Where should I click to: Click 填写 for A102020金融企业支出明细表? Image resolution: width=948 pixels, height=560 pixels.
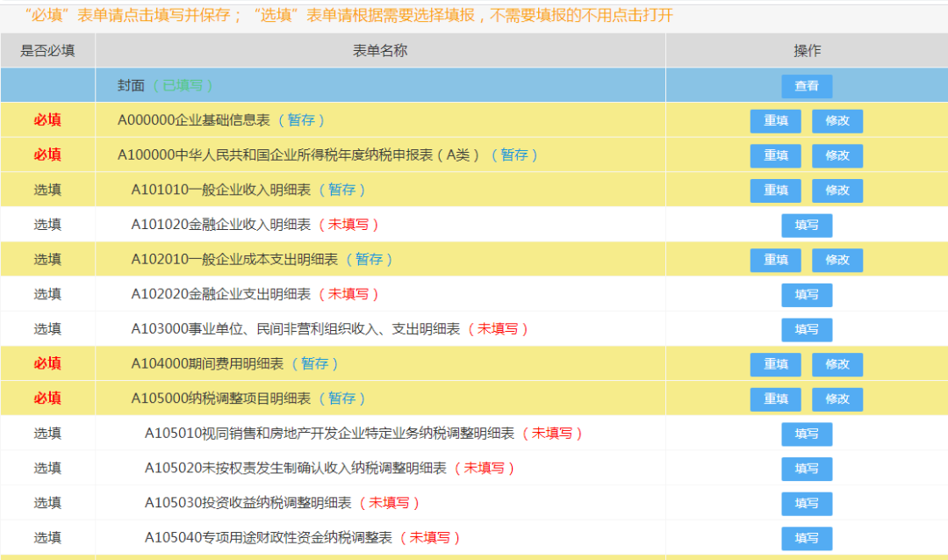tap(807, 295)
